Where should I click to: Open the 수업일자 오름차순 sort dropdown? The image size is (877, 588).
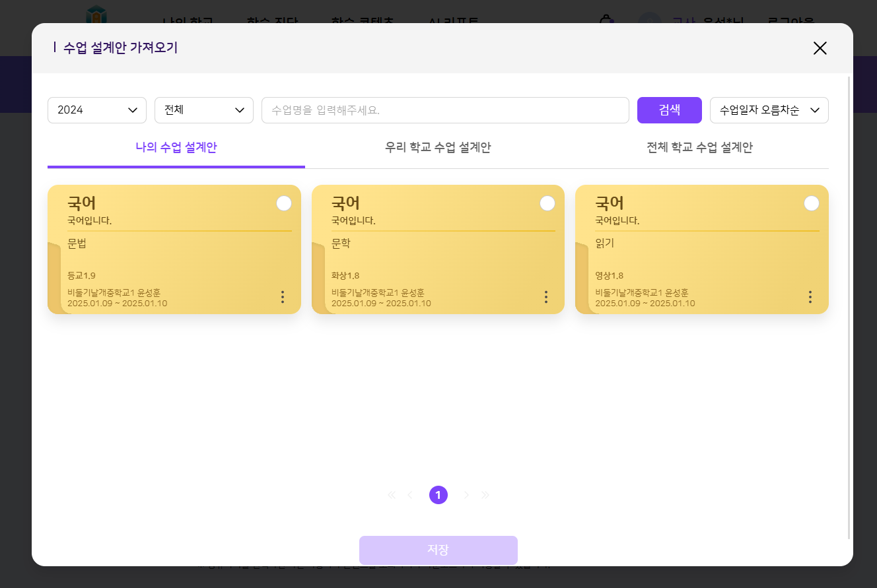point(769,110)
